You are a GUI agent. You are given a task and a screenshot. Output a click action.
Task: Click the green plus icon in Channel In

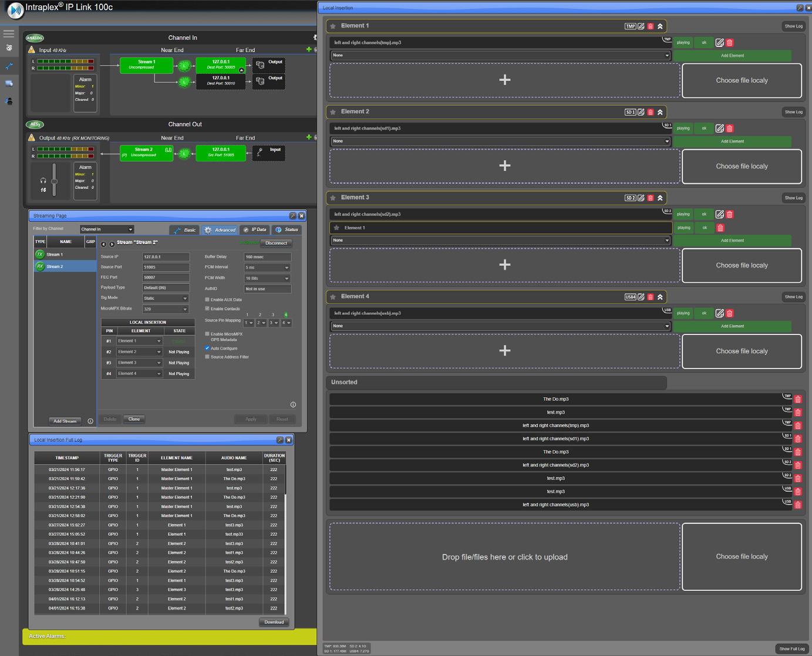click(309, 49)
